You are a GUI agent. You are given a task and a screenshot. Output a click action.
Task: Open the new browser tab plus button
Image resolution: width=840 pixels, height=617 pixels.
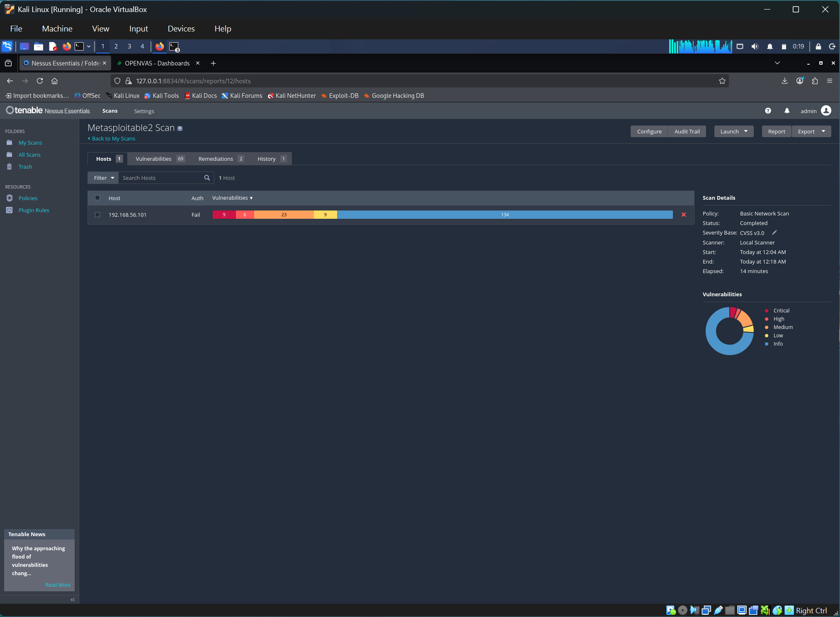[x=213, y=63]
